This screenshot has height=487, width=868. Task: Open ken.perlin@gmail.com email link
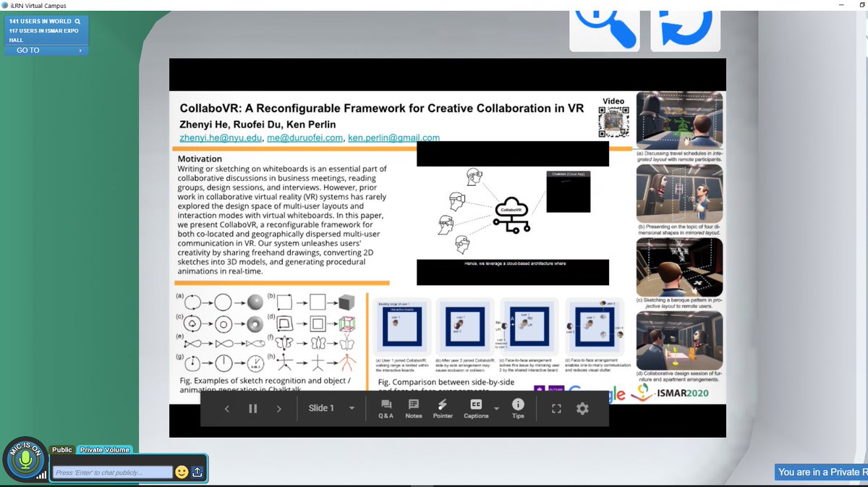pyautogui.click(x=393, y=137)
